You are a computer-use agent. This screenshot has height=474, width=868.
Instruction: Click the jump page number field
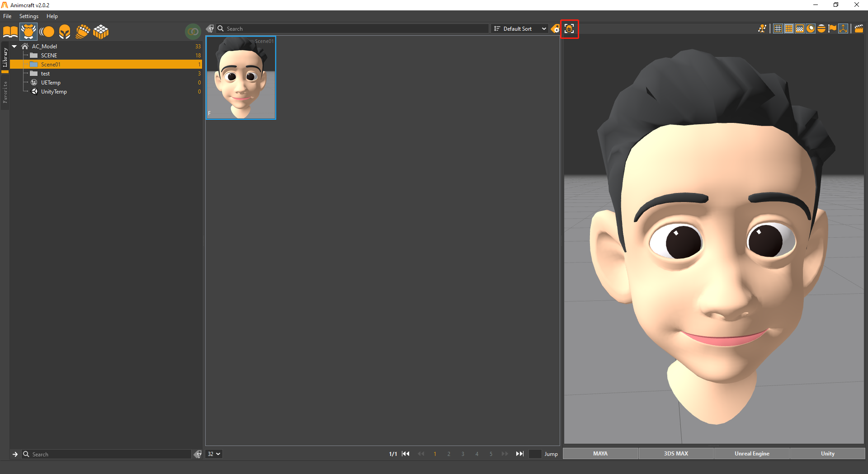[535, 454]
